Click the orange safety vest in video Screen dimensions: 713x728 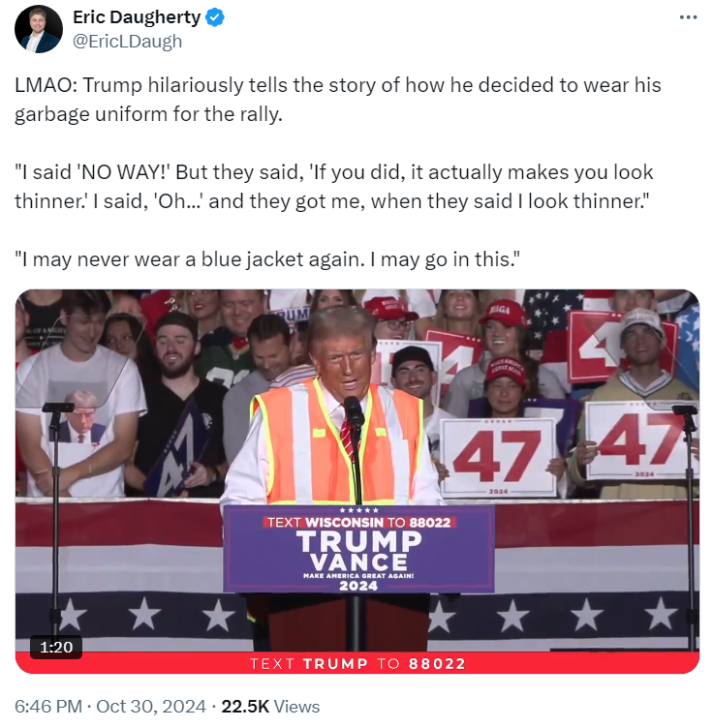(x=337, y=442)
